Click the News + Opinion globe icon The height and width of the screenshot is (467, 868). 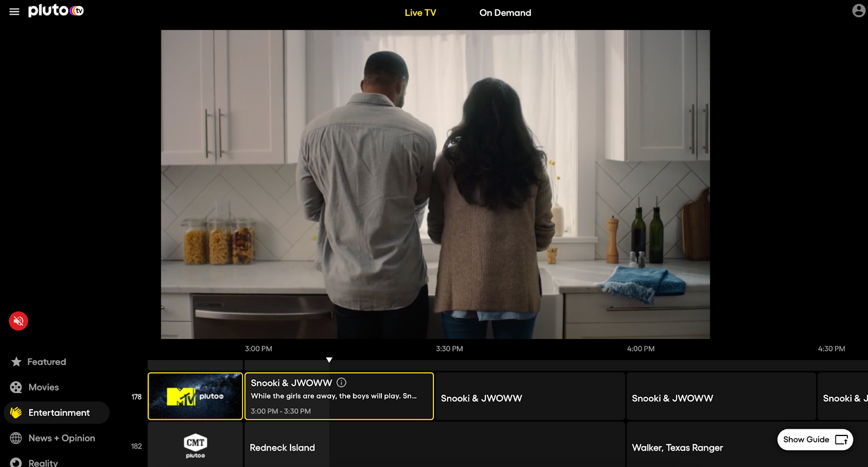click(x=16, y=438)
